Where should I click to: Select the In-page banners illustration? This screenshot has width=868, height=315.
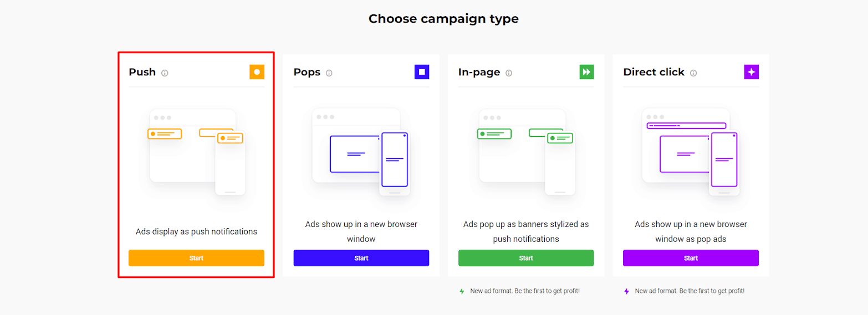[x=527, y=152]
